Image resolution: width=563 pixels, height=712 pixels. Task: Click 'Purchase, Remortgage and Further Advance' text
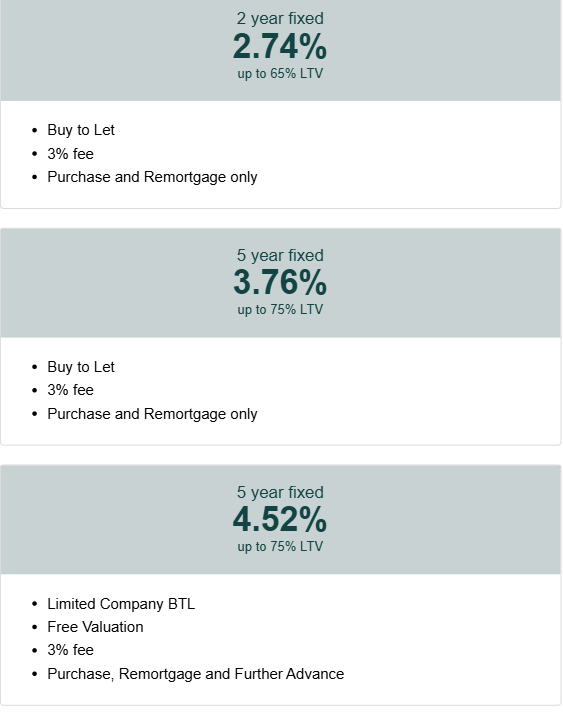196,674
